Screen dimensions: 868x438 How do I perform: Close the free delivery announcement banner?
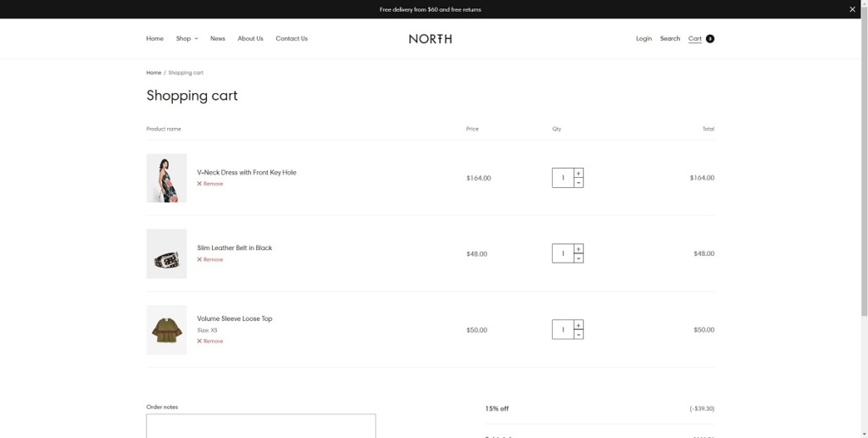[852, 9]
